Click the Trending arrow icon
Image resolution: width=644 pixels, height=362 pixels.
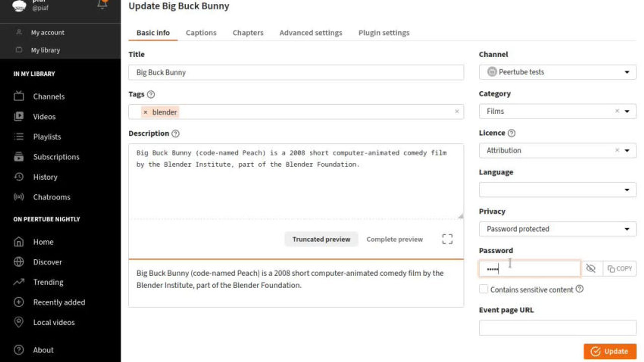pyautogui.click(x=19, y=282)
